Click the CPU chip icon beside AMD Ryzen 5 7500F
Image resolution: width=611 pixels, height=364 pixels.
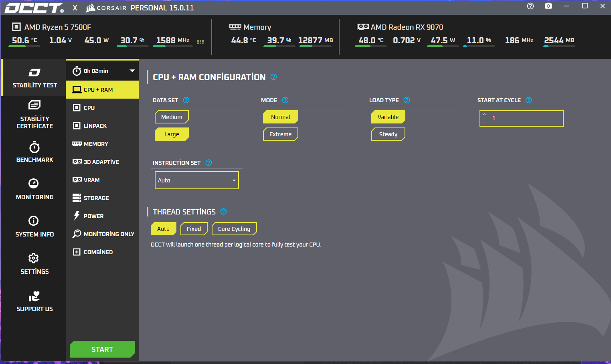click(16, 27)
